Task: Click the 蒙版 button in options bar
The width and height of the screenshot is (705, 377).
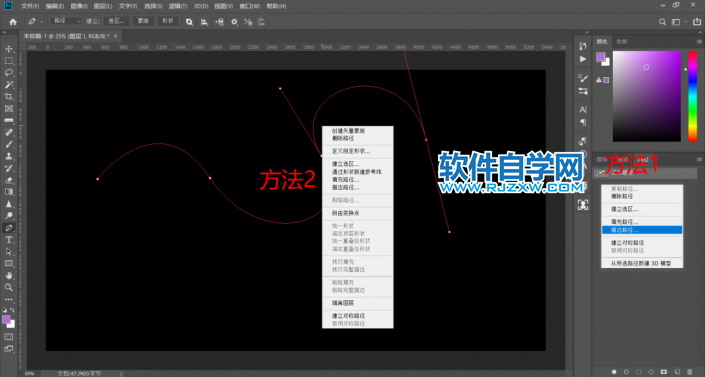Action: pos(143,21)
